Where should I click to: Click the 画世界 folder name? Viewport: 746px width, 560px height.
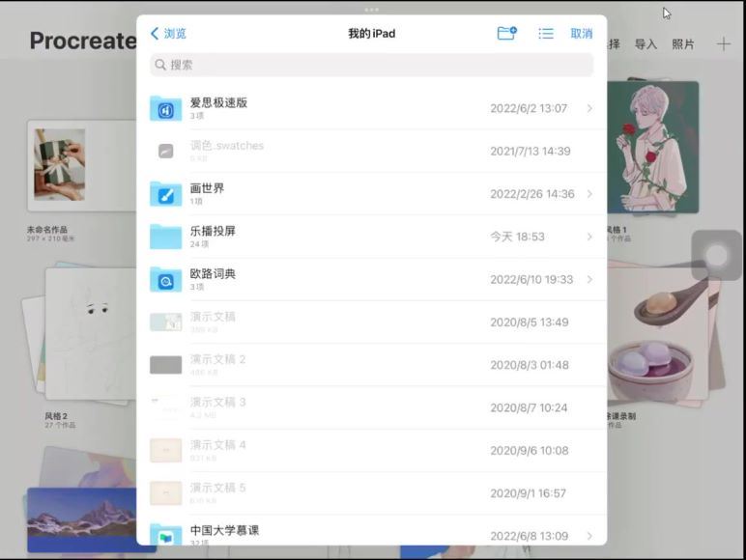207,188
